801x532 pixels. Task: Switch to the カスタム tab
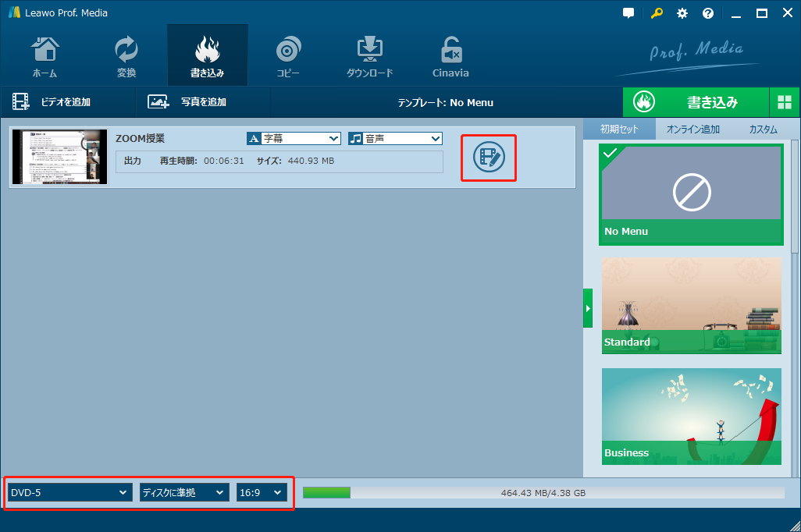(x=764, y=129)
